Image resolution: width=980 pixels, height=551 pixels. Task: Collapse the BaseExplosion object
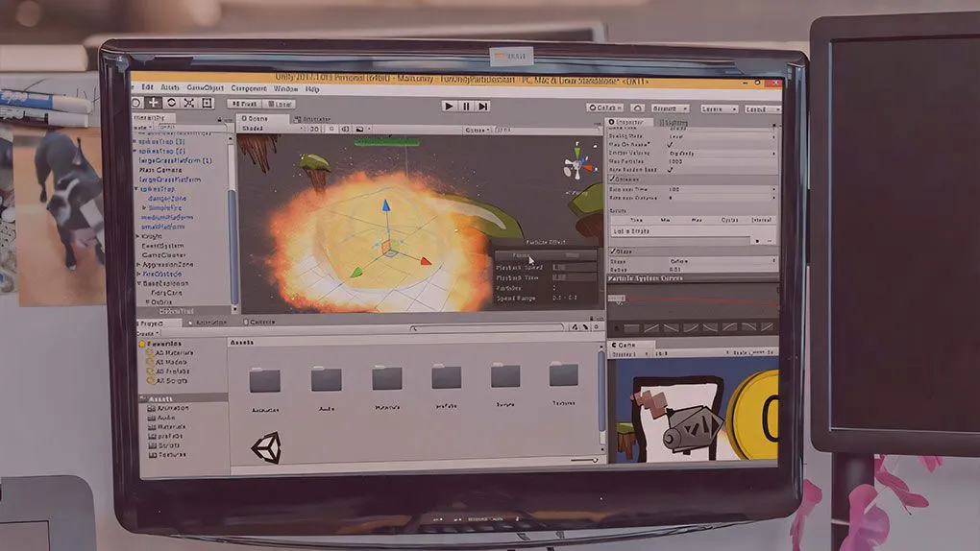[x=138, y=283]
